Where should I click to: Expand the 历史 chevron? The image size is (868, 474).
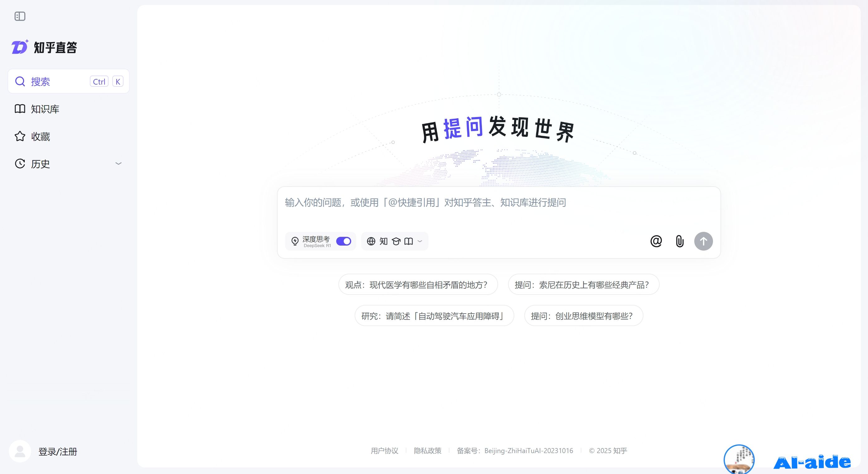click(x=118, y=164)
